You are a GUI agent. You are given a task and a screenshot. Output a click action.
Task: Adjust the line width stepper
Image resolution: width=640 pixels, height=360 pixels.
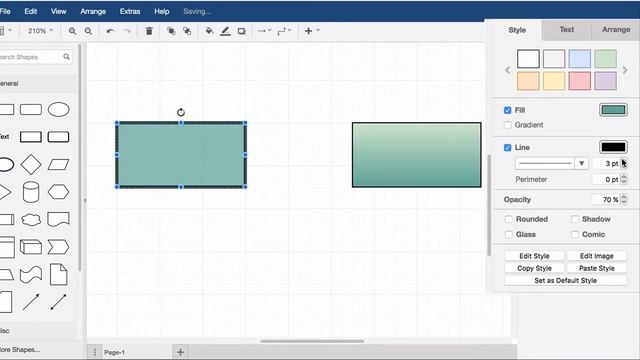point(624,164)
